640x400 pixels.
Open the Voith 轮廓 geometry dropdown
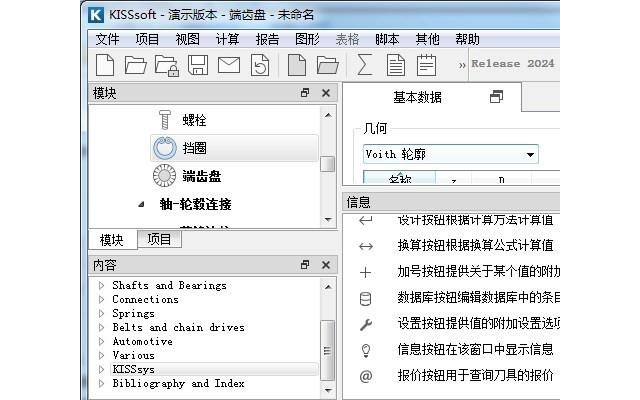451,154
